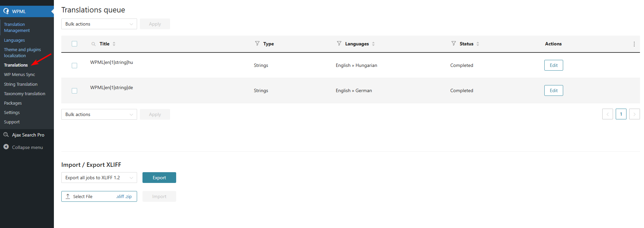
Task: Open String Translation in the sidebar
Action: tap(21, 84)
